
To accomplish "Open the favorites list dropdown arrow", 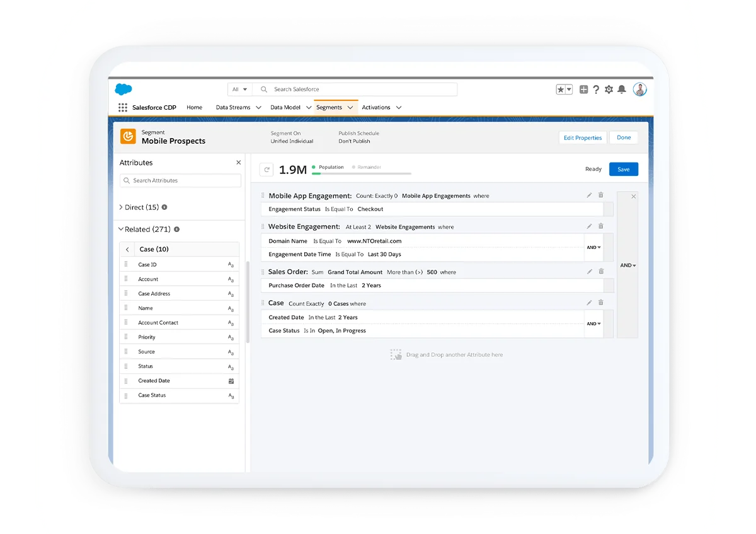I will coord(569,90).
